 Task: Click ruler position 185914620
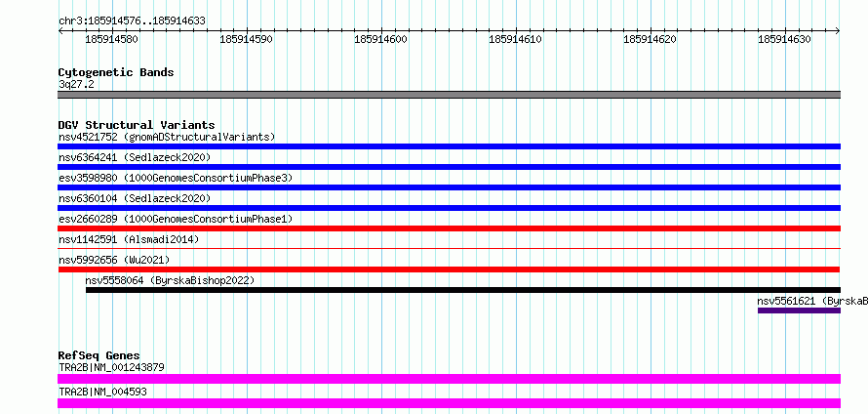650,39
